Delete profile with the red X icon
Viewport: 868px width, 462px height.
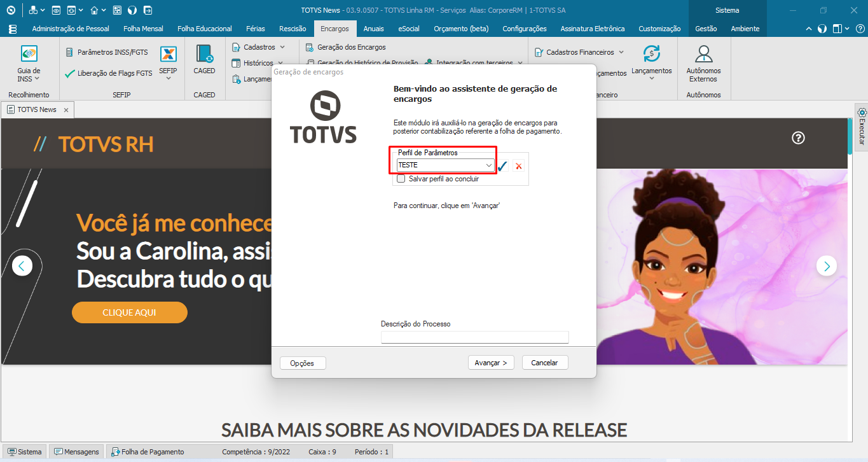point(519,166)
